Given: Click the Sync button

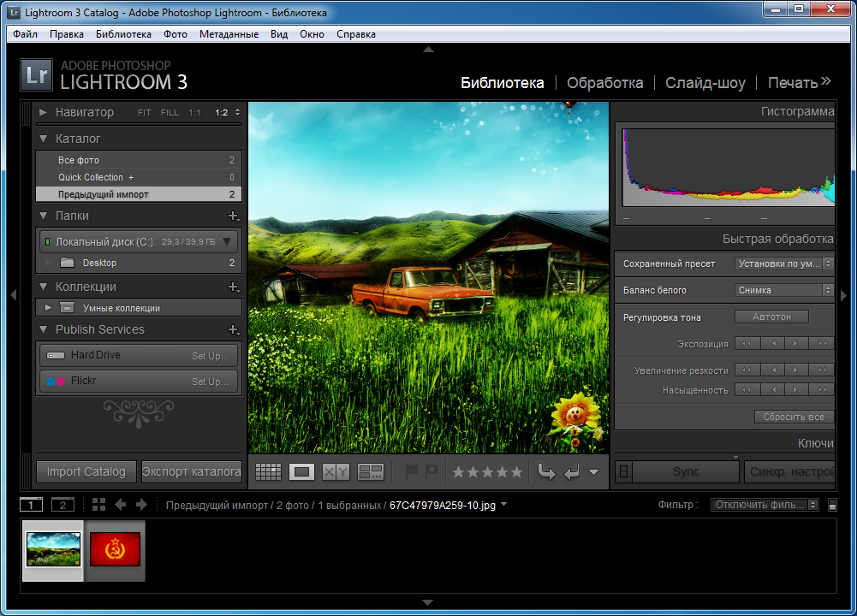Looking at the screenshot, I should (x=686, y=471).
